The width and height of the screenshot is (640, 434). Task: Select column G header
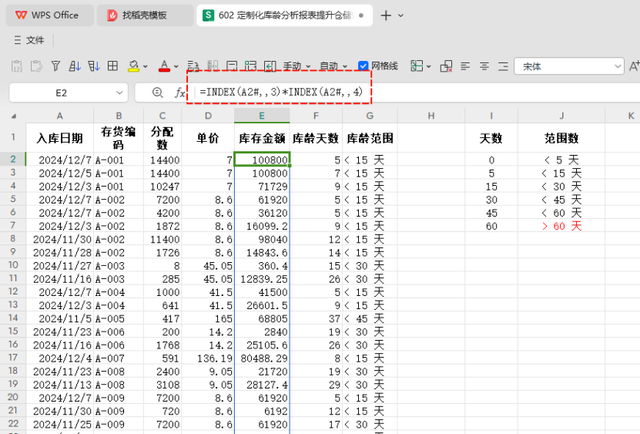click(x=370, y=116)
